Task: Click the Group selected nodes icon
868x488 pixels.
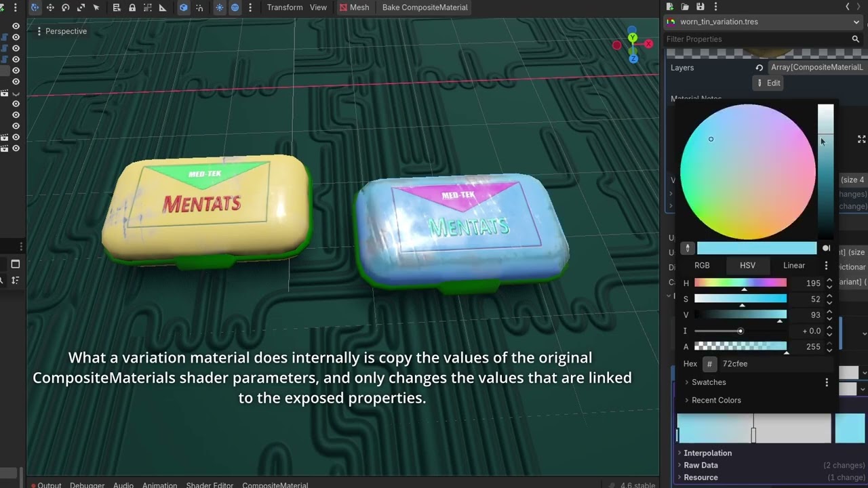Action: pyautogui.click(x=147, y=7)
